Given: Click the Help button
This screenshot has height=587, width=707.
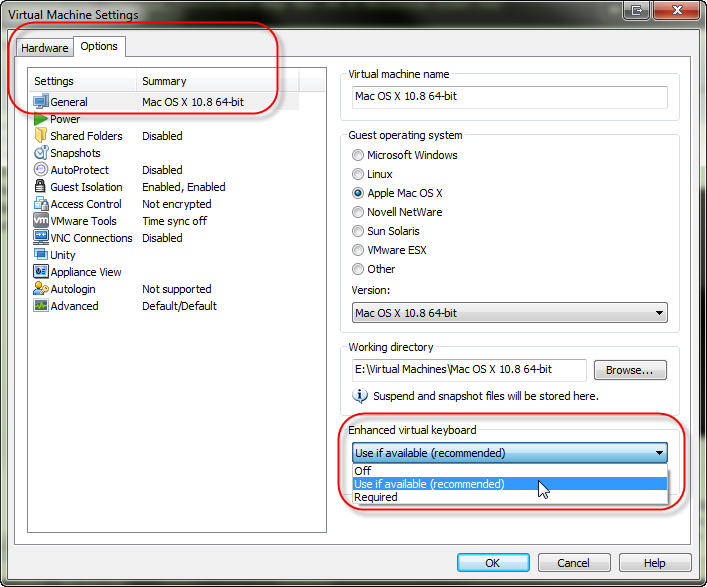Looking at the screenshot, I should coord(655,563).
